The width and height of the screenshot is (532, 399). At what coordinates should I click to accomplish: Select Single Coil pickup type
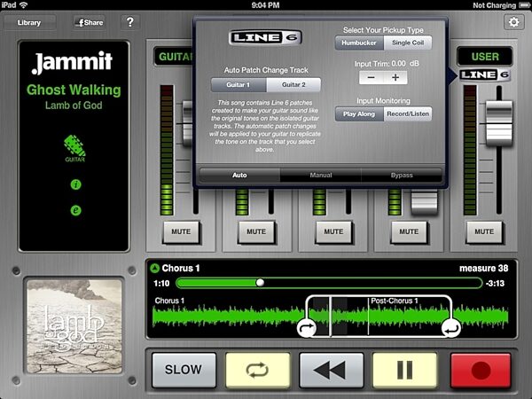coord(408,43)
